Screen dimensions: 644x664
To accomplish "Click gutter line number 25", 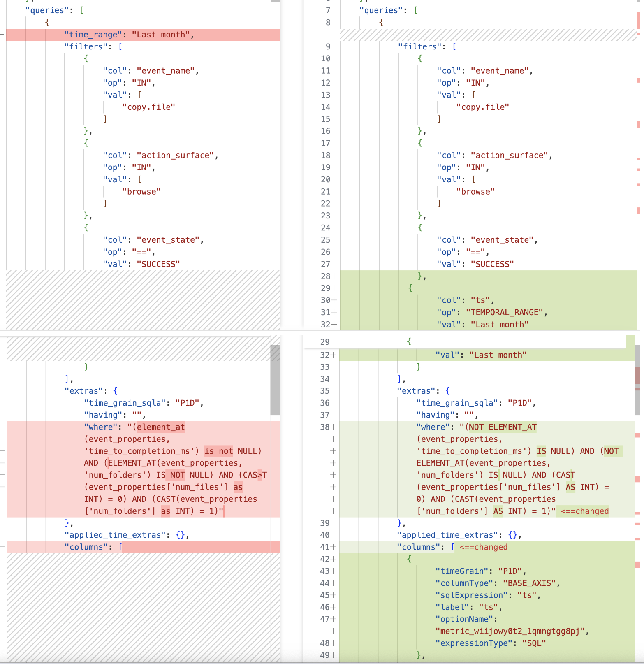I will point(326,240).
